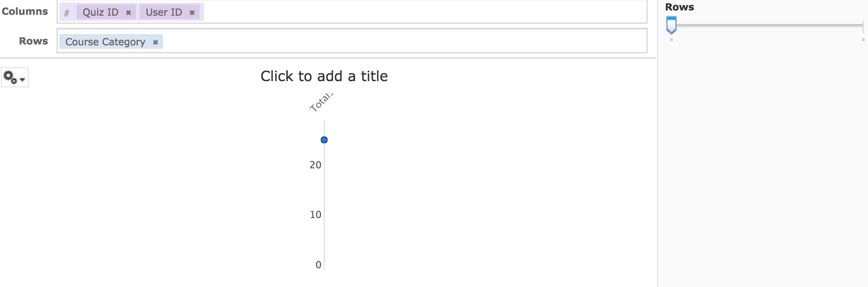Screen dimensions: 868x287
Task: Click the Rows slider handle
Action: [x=671, y=25]
